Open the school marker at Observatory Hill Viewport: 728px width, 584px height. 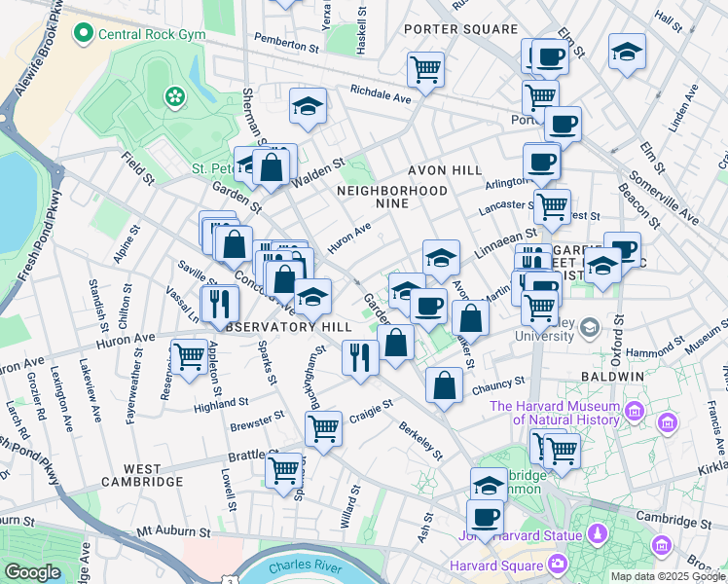tap(313, 297)
